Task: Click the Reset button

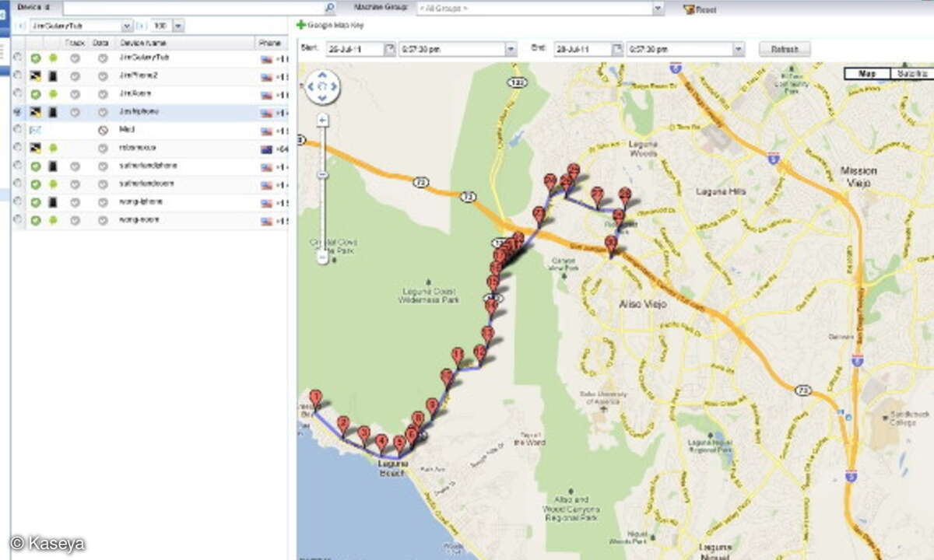Action: click(x=700, y=9)
